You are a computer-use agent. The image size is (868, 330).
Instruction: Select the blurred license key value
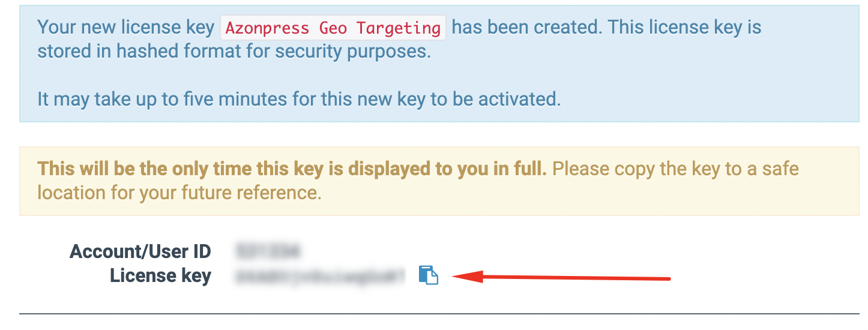point(321,276)
